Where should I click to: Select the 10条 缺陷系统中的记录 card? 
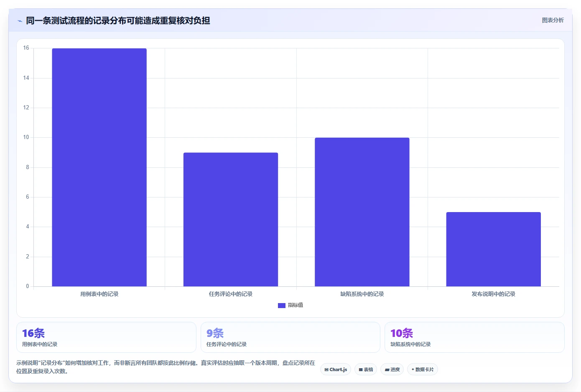(x=474, y=337)
